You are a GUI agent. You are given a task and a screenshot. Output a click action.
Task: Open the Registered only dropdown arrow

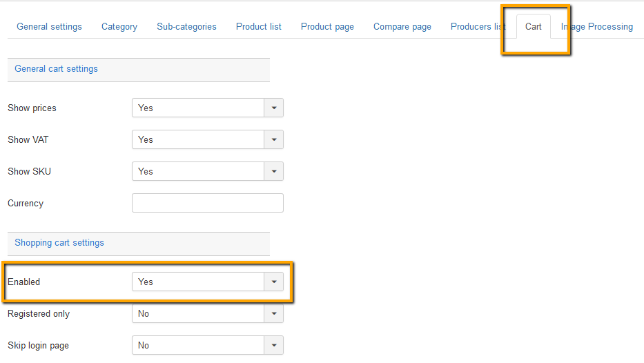(x=273, y=313)
